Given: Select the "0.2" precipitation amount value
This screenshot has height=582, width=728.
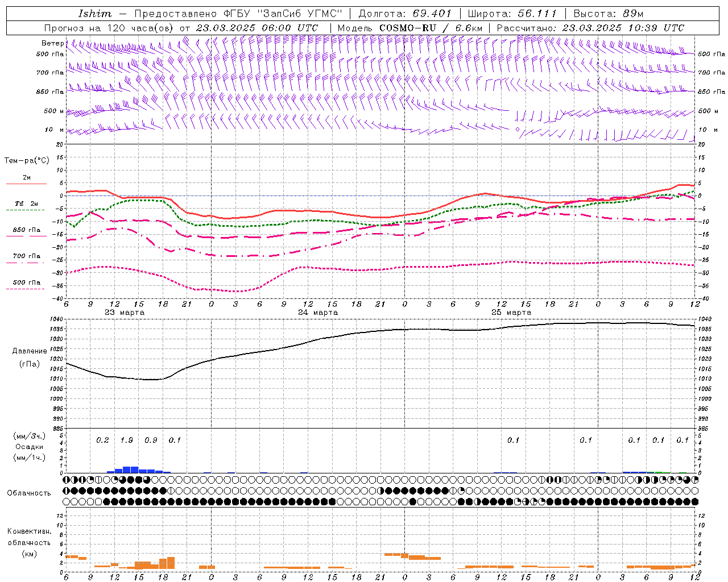Looking at the screenshot, I should tap(102, 440).
